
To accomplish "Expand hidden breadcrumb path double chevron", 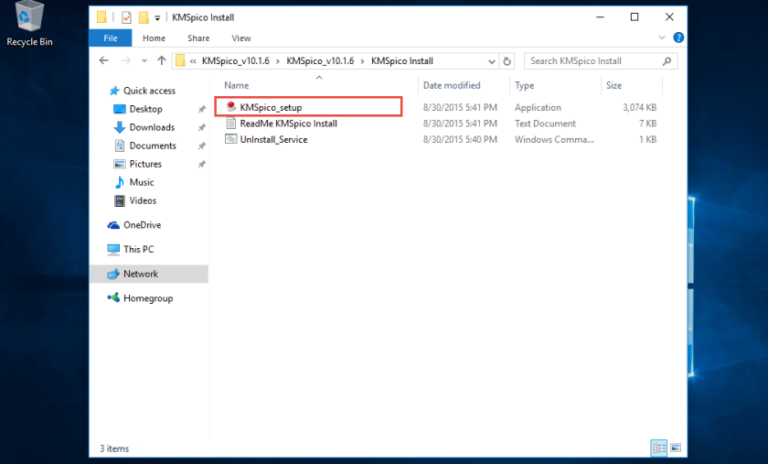I will click(193, 61).
